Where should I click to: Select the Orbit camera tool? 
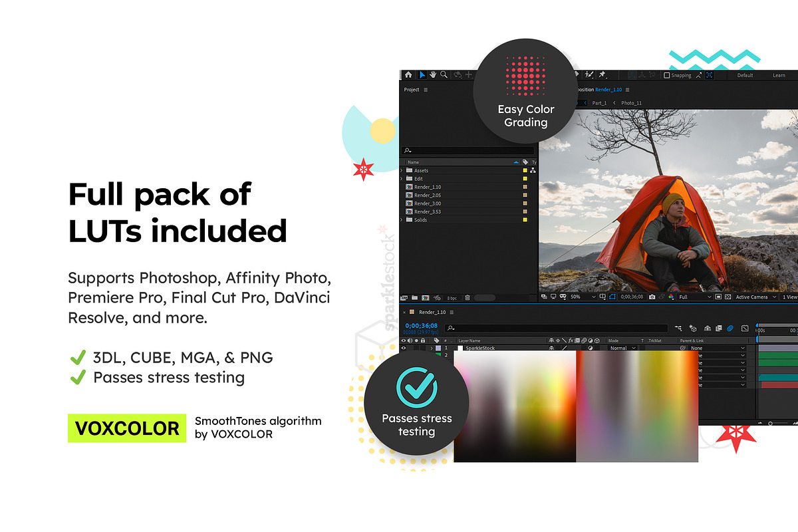[x=458, y=75]
